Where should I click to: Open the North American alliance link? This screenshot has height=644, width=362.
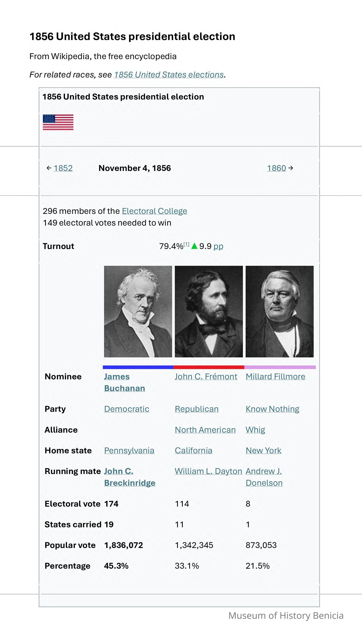[205, 430]
